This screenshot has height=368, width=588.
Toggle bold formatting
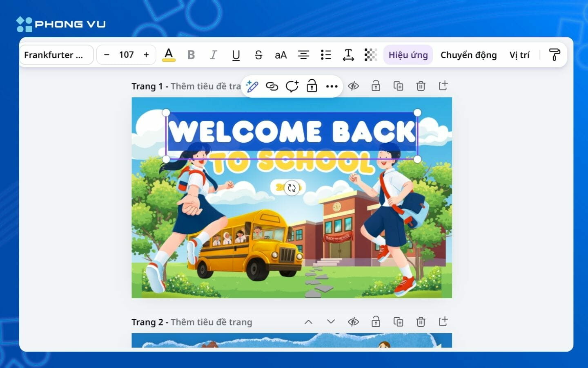tap(191, 55)
